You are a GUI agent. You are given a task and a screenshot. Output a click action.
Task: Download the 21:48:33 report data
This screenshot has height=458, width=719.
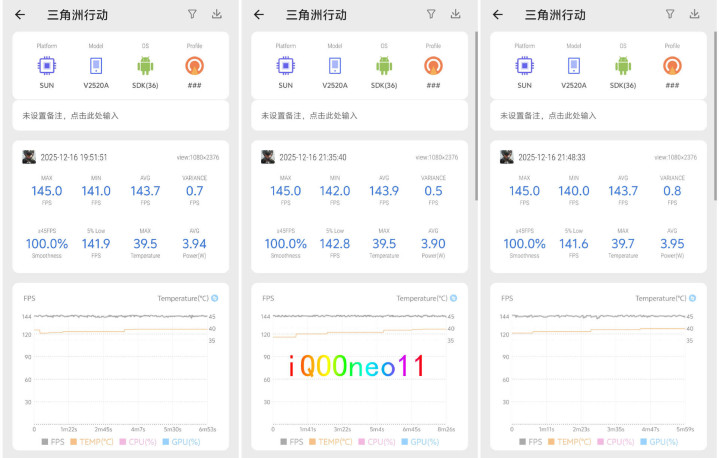coord(695,14)
